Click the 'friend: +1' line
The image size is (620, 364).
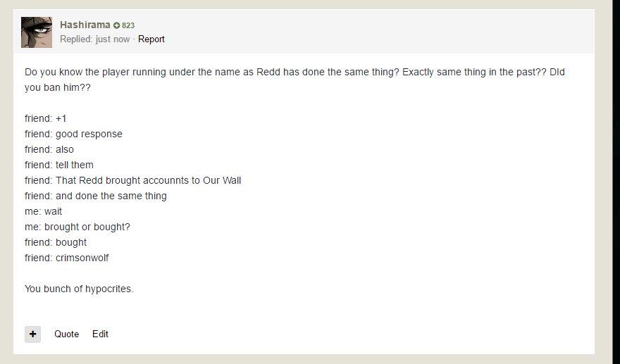click(x=45, y=118)
